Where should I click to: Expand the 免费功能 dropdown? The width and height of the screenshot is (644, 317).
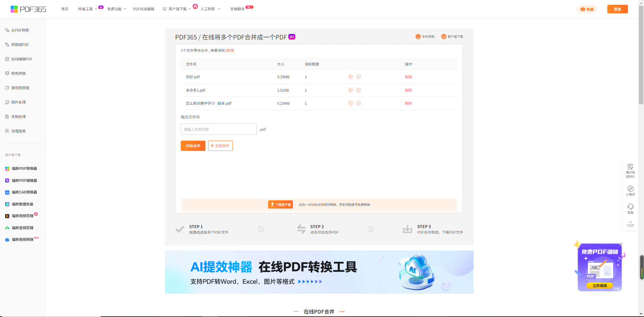(x=116, y=9)
